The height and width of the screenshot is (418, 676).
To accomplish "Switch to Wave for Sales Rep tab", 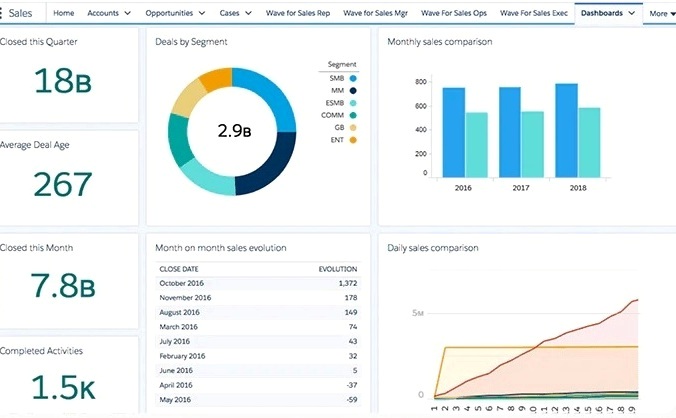I will (298, 13).
